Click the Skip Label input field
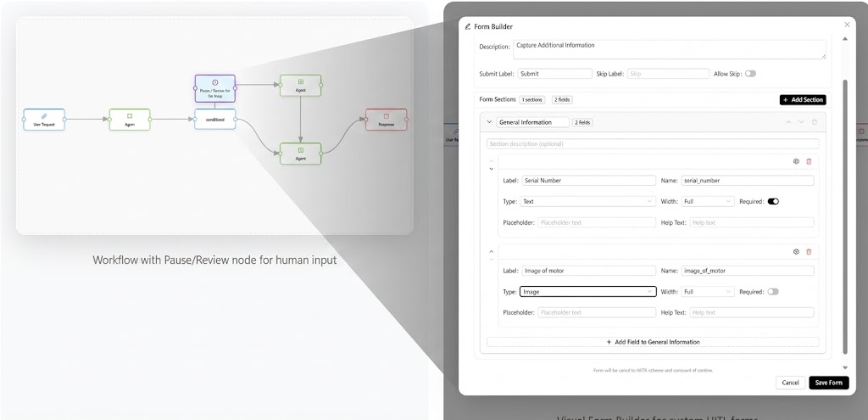This screenshot has height=420, width=868. click(x=668, y=74)
